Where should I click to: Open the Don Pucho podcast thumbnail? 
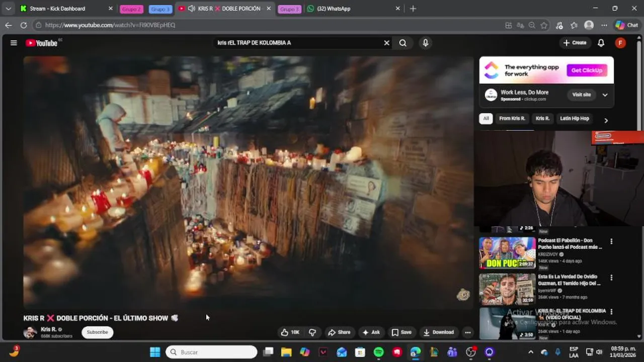(x=507, y=253)
